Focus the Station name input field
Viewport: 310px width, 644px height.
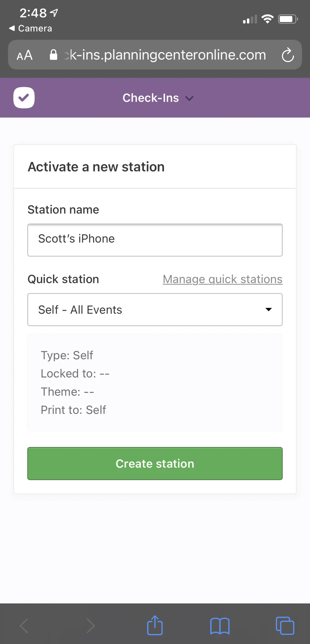[x=155, y=240]
